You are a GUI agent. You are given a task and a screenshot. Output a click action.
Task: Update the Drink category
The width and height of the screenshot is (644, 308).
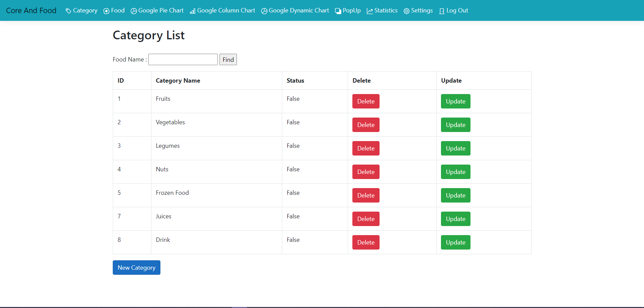(x=455, y=242)
